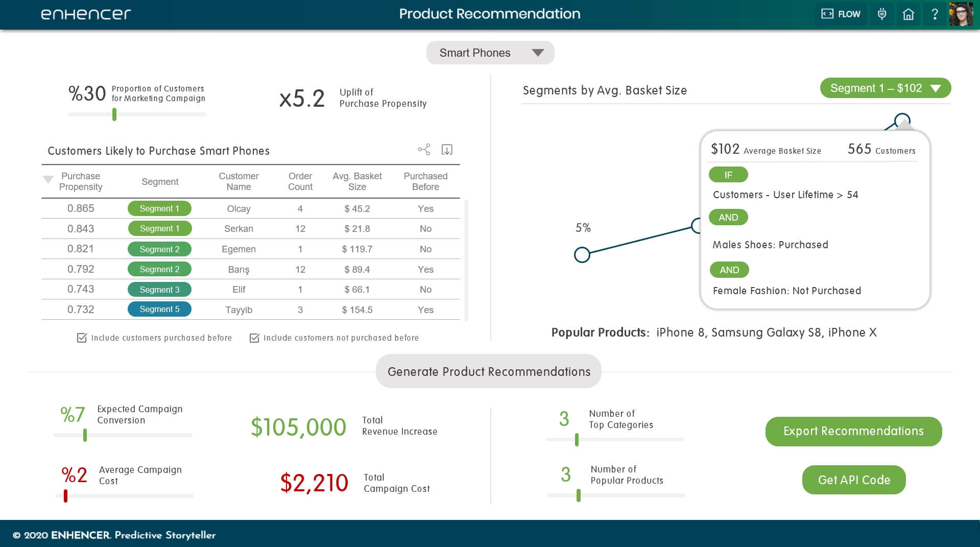Screen dimensions: 980x547
Task: Sort by Purchase Propensity arrow
Action: pyautogui.click(x=48, y=179)
